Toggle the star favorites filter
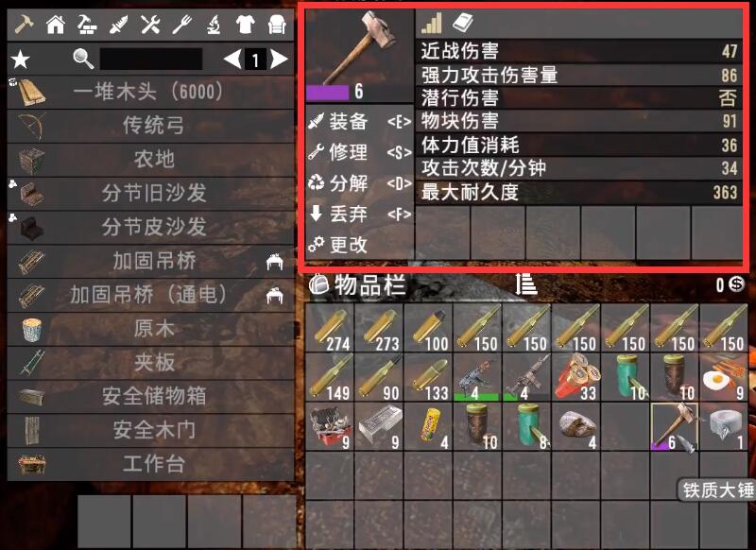Screen dimensions: 756x550 [21, 60]
